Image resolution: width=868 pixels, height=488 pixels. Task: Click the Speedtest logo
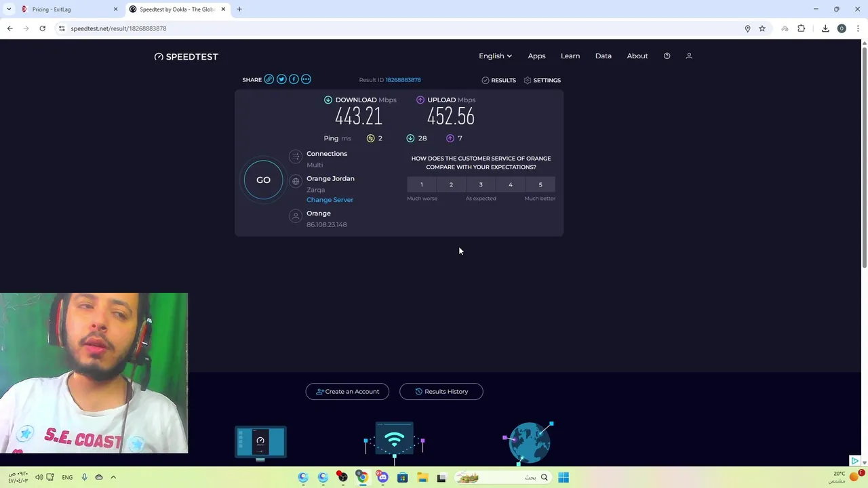pyautogui.click(x=186, y=56)
